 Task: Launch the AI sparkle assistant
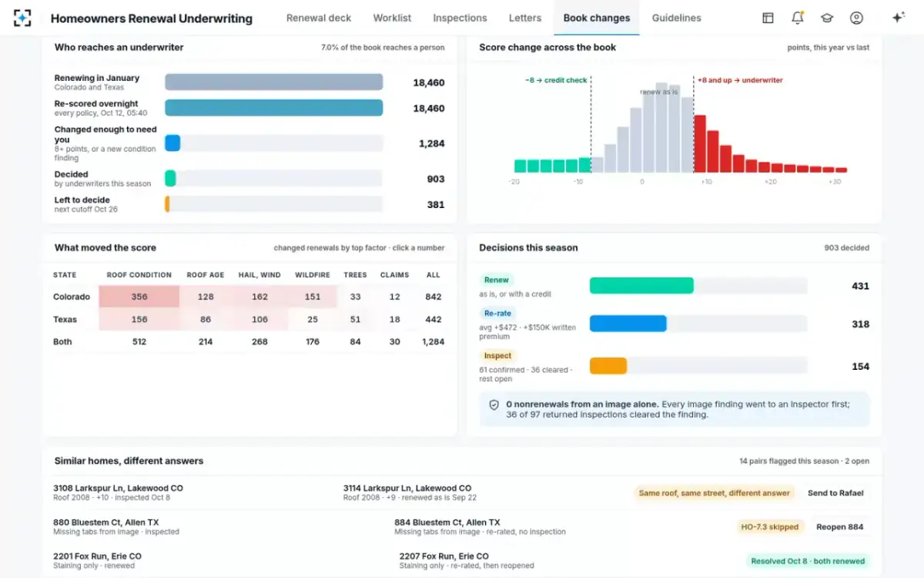click(898, 18)
